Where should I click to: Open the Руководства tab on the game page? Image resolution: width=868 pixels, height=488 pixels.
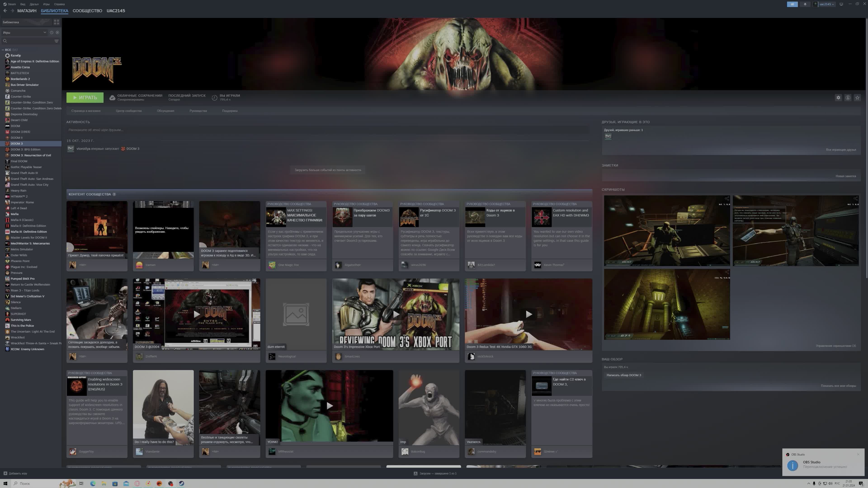click(199, 110)
